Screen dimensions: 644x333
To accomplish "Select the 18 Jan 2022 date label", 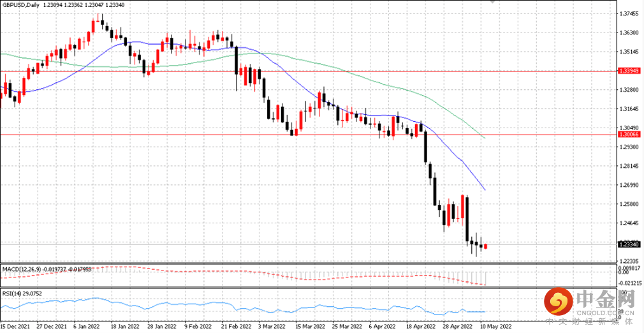I will (124, 325).
